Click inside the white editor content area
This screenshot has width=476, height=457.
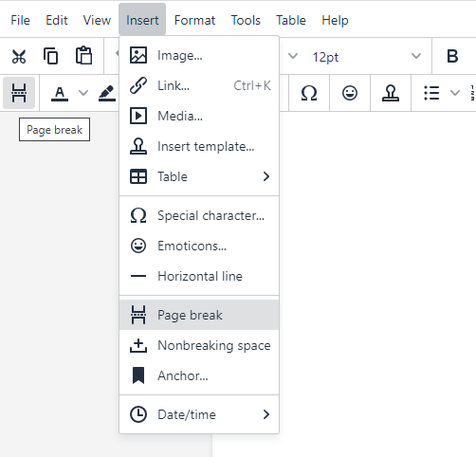(376, 284)
